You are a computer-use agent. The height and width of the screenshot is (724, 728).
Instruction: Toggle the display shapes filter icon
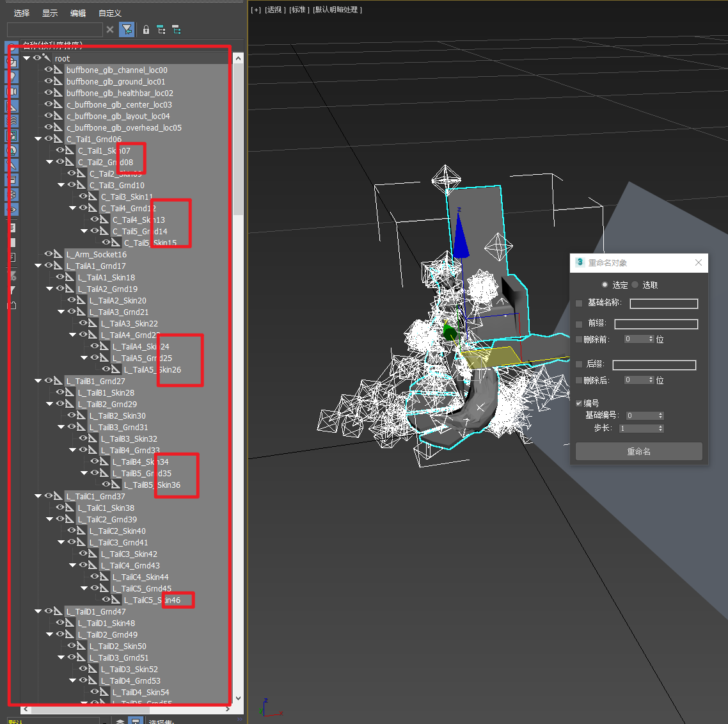point(13,61)
